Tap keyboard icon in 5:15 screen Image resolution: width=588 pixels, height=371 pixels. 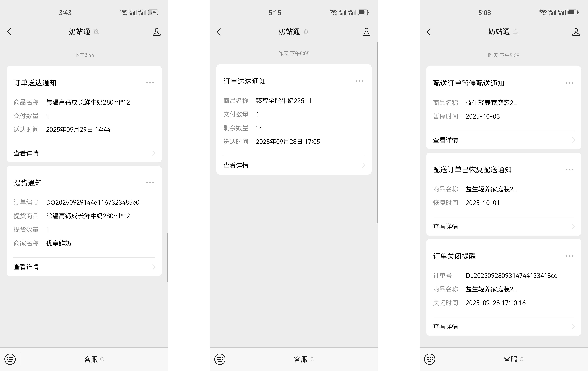click(220, 359)
